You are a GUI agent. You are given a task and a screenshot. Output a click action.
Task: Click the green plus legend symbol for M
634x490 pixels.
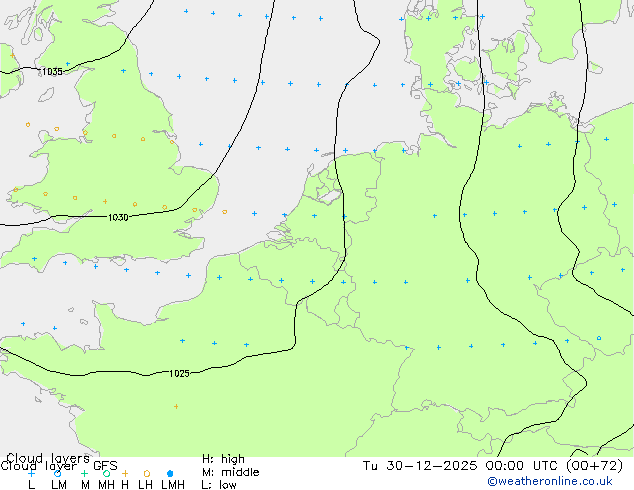(84, 473)
